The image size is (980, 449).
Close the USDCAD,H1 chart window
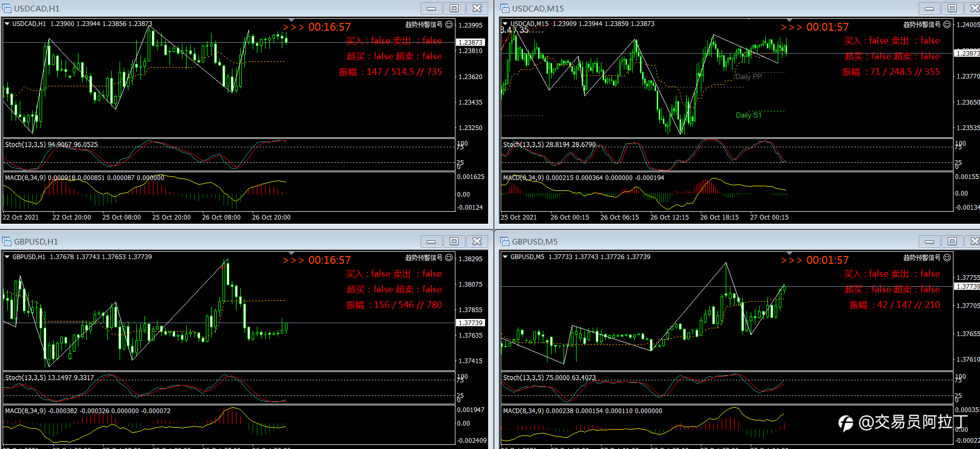[477, 8]
